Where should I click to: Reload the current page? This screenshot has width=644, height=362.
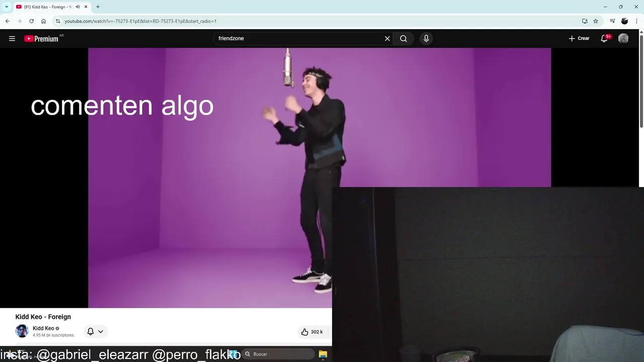(x=31, y=21)
